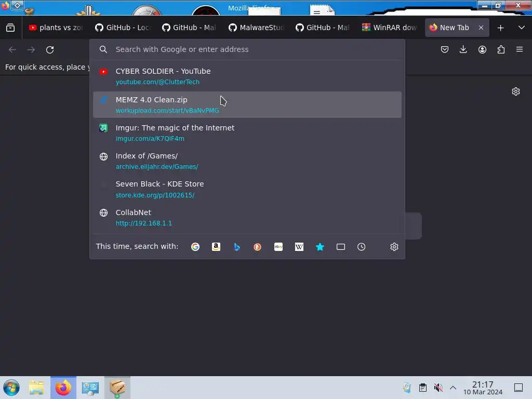The image size is (532, 399).
Task: Open the Extensions puzzle icon
Action: pos(501,49)
